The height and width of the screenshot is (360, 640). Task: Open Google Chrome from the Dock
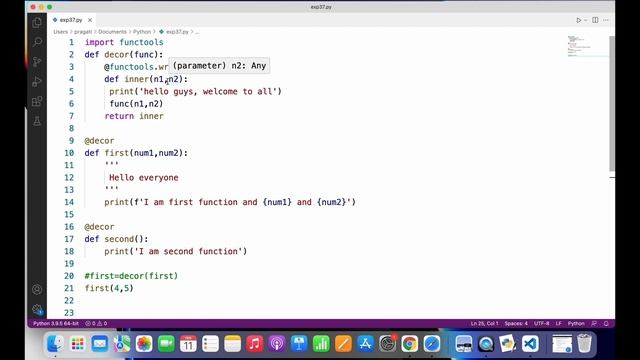click(x=409, y=343)
